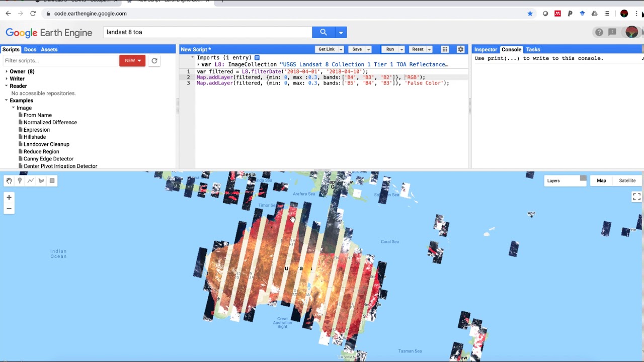The height and width of the screenshot is (362, 644).
Task: Open the feedback icon in header
Action: pos(612,32)
